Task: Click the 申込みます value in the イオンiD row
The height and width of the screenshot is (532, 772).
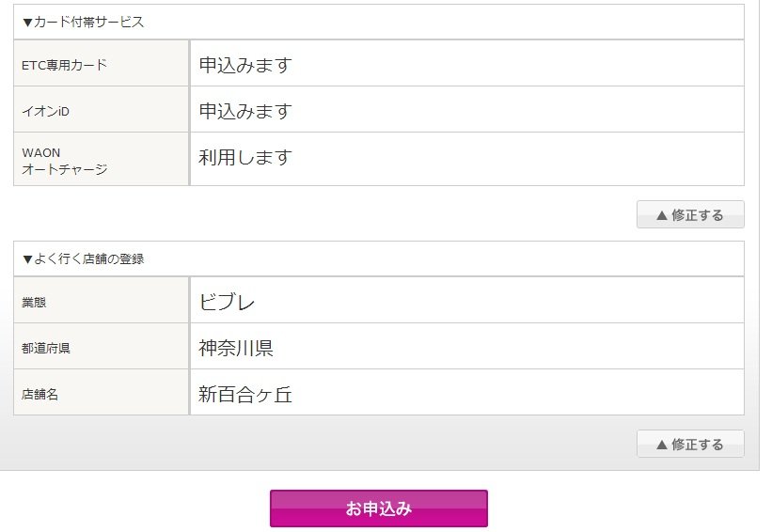Action: pos(245,111)
